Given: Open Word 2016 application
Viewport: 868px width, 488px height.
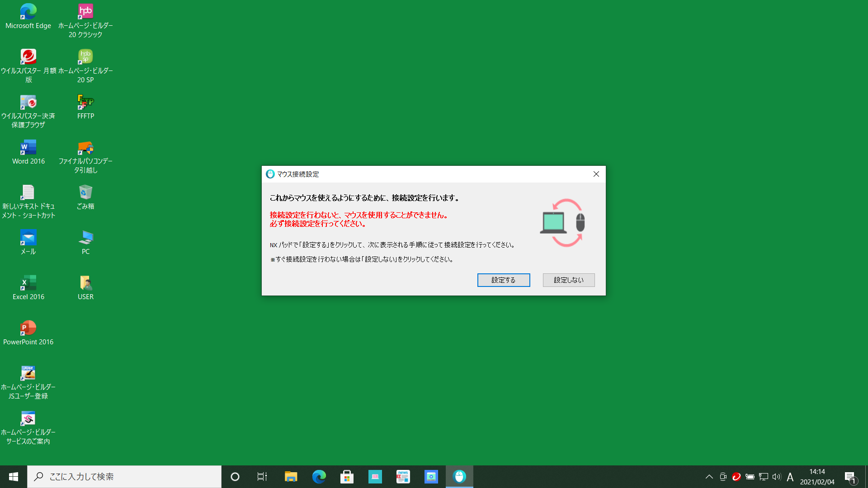Looking at the screenshot, I should pyautogui.click(x=28, y=146).
